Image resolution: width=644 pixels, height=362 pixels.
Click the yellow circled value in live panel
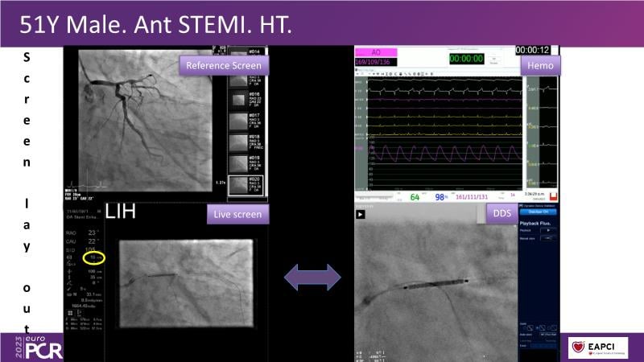[x=95, y=258]
